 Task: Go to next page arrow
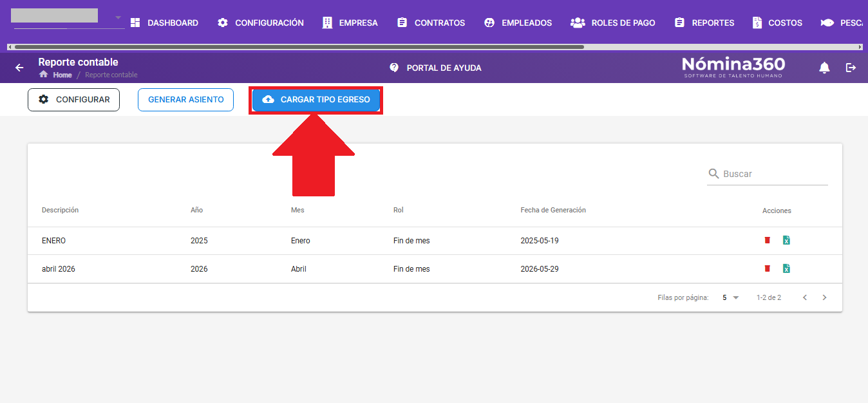click(824, 297)
